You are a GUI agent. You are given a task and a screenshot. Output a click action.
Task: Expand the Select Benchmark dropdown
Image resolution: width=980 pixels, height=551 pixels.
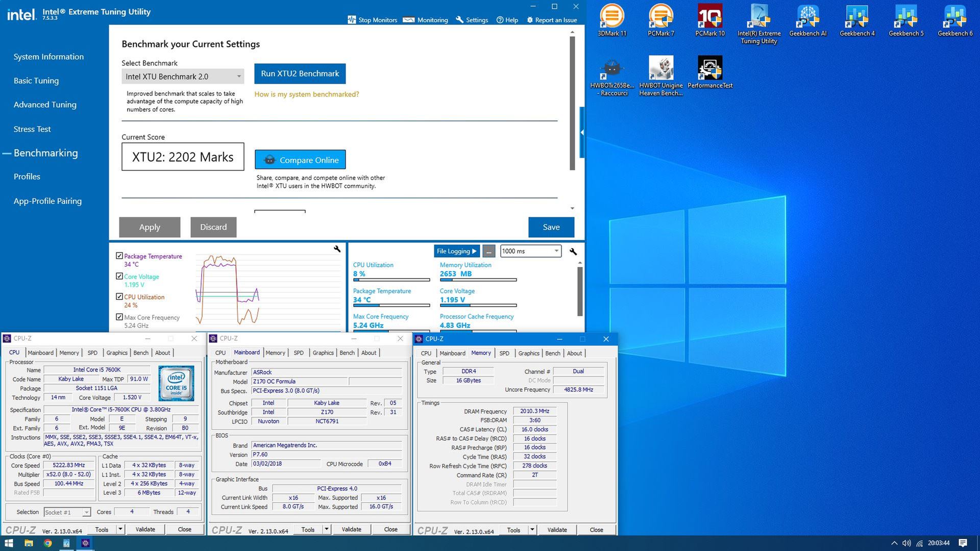click(x=183, y=77)
